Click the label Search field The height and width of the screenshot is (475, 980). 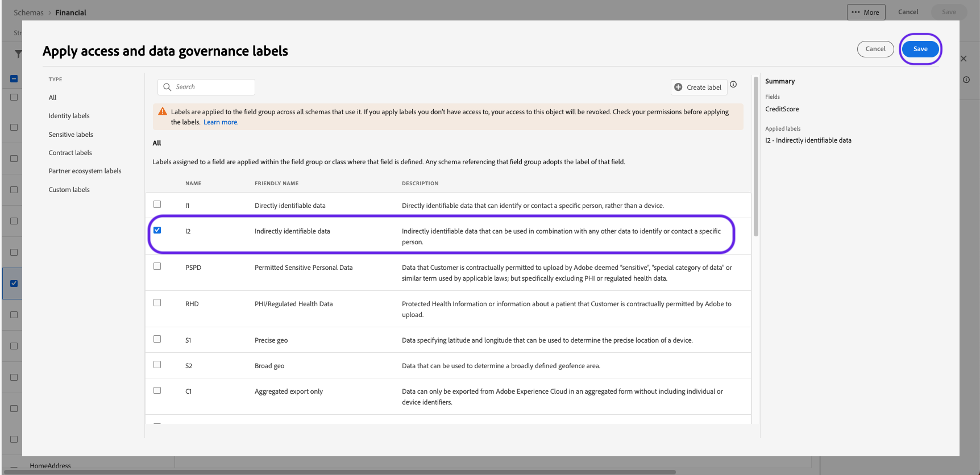click(x=206, y=87)
